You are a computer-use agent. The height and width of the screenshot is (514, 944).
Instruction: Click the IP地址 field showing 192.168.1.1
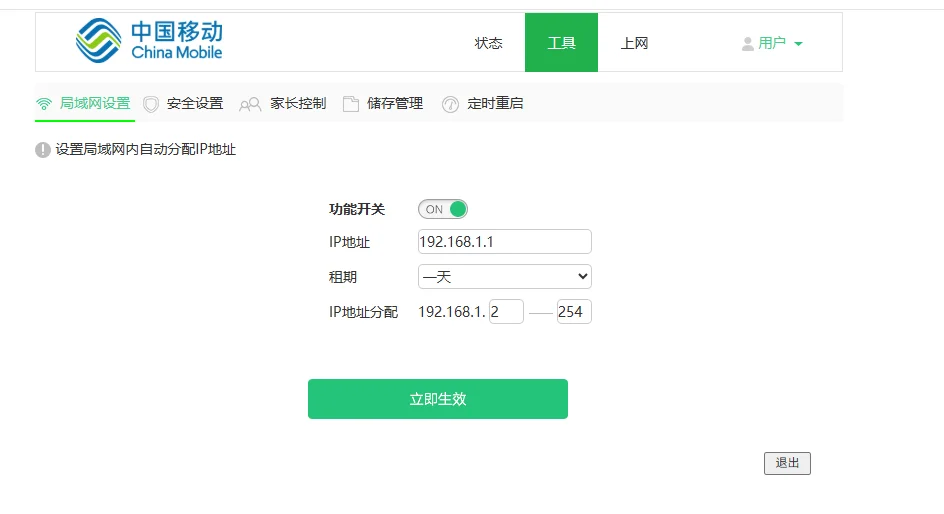tap(505, 241)
